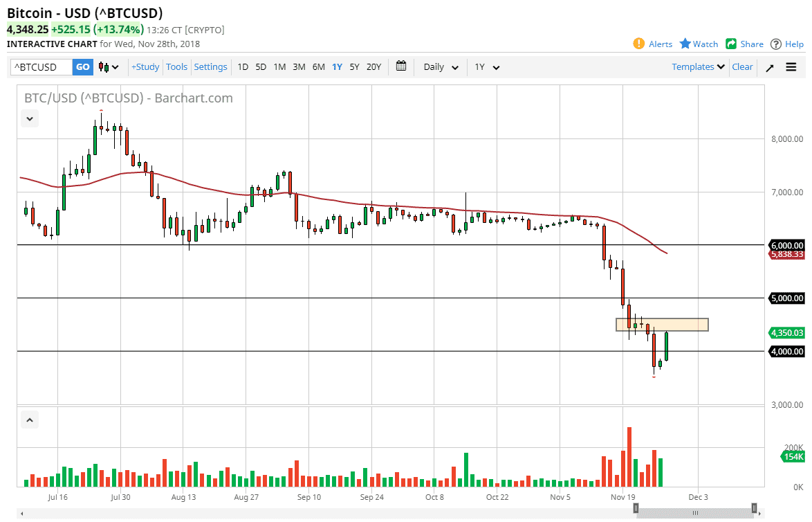812x522 pixels.
Task: Enable the 5Y timeframe
Action: [354, 66]
